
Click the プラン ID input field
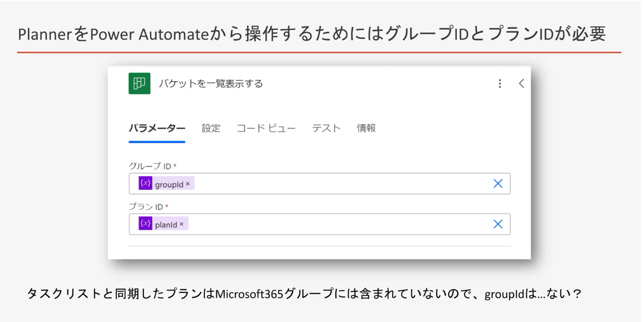click(320, 224)
